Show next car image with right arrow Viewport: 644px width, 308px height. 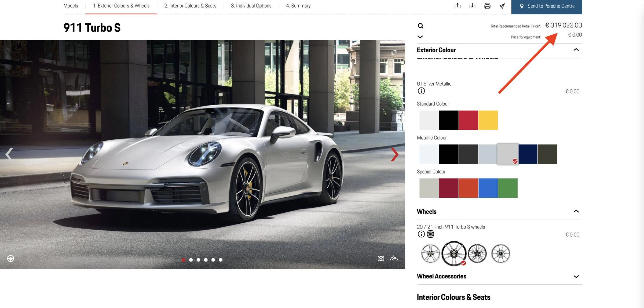click(x=394, y=154)
